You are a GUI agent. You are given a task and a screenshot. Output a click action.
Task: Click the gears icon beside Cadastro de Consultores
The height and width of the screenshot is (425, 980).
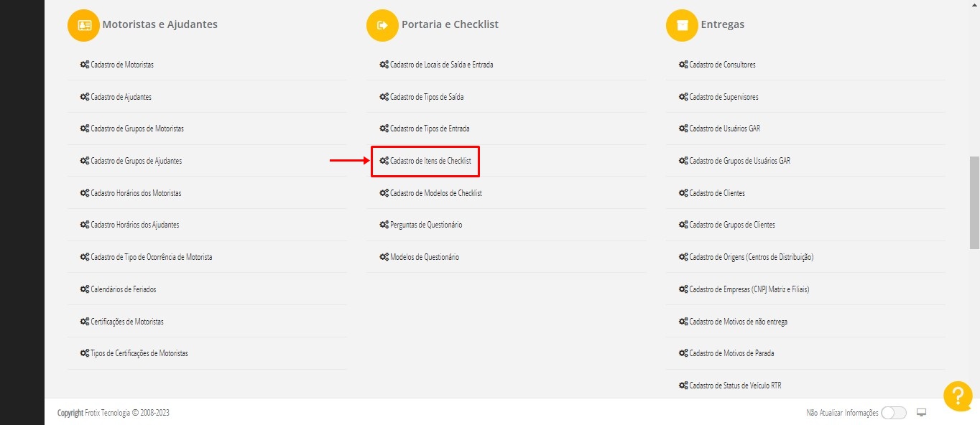point(683,65)
